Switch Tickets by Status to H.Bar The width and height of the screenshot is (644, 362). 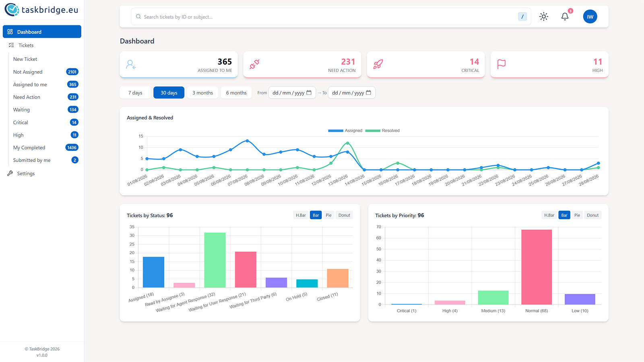click(x=301, y=215)
